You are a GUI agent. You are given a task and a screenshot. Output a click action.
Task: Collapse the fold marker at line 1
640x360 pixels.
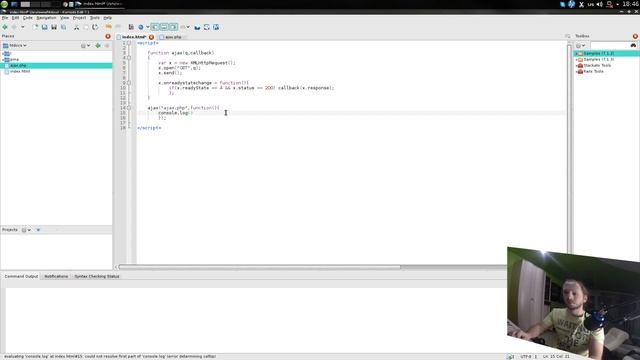(x=129, y=43)
